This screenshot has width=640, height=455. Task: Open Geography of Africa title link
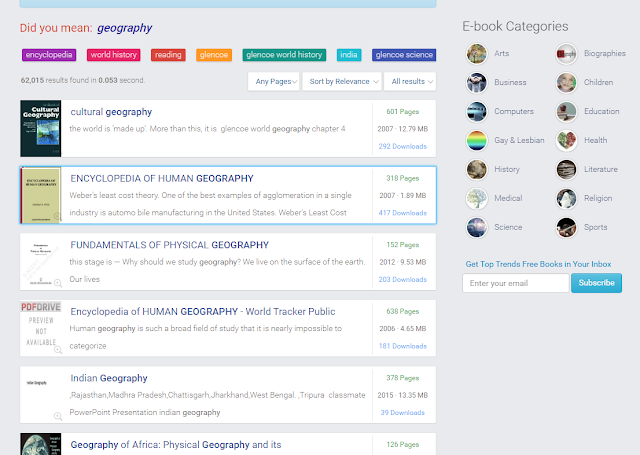click(176, 444)
